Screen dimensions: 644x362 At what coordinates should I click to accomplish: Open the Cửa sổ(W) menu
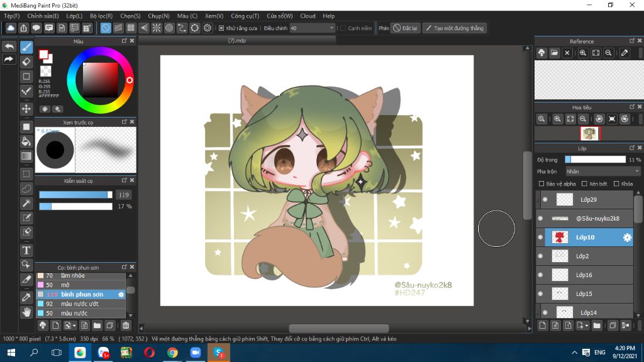280,16
